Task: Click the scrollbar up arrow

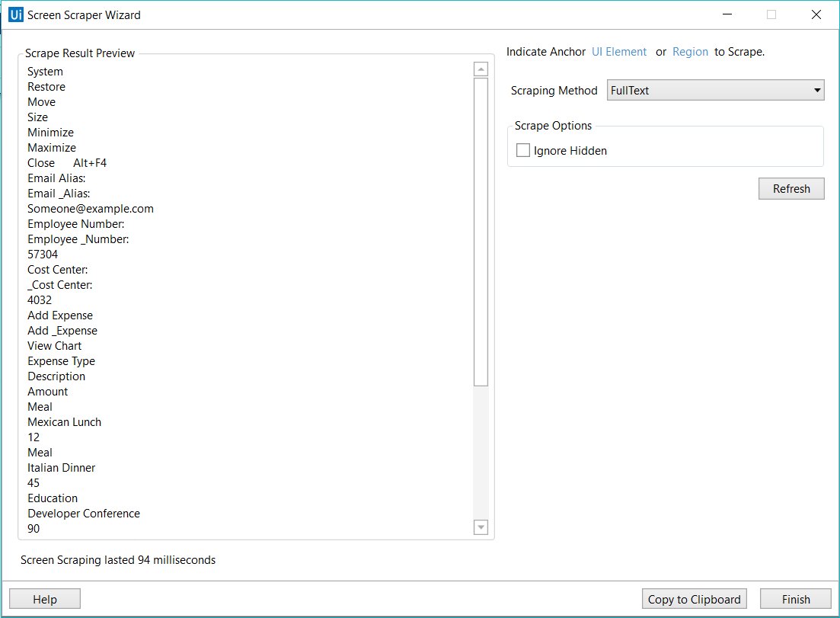Action: pos(481,68)
